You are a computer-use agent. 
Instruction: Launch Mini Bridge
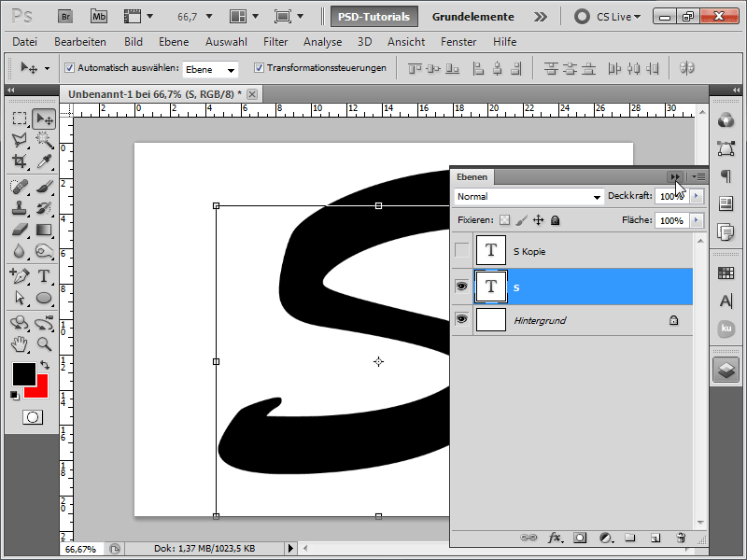(99, 17)
